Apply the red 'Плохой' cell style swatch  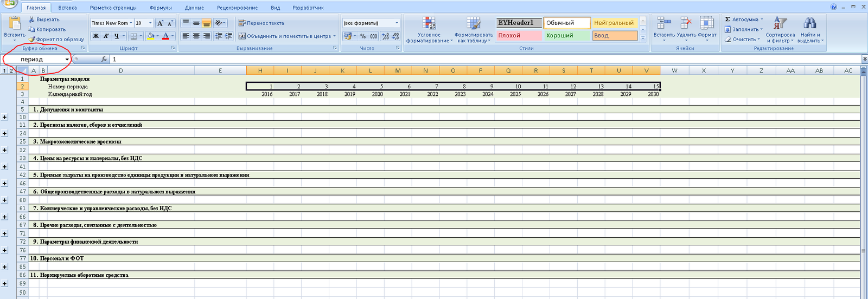pyautogui.click(x=519, y=36)
